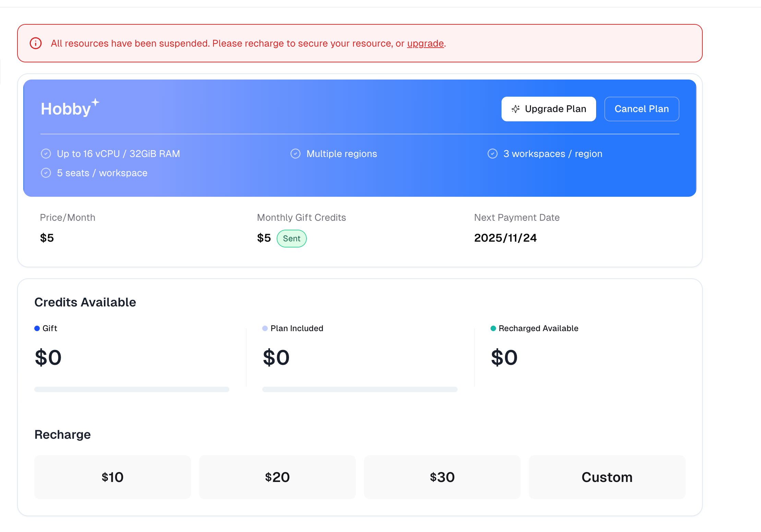761x532 pixels.
Task: Select the '5 seats / workspace' text
Action: coord(102,173)
